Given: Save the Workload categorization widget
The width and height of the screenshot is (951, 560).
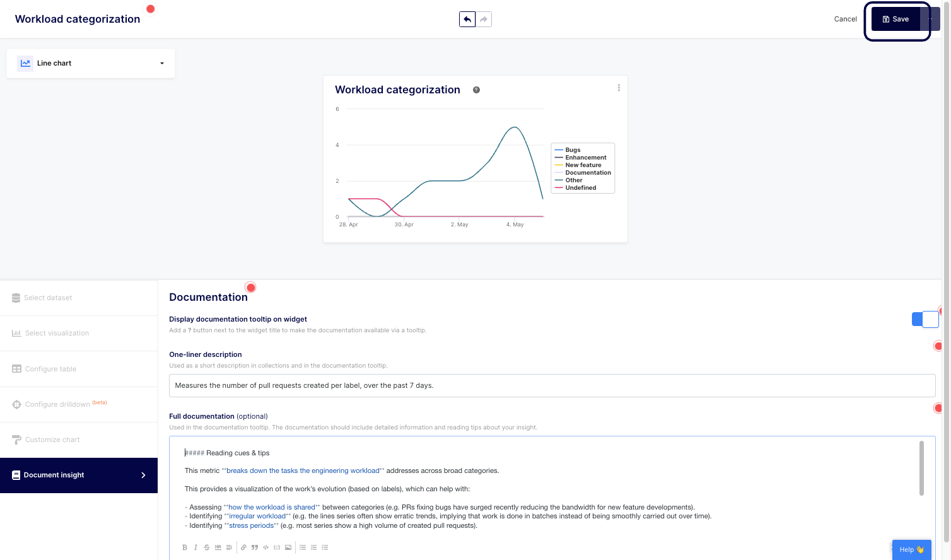Looking at the screenshot, I should [896, 19].
